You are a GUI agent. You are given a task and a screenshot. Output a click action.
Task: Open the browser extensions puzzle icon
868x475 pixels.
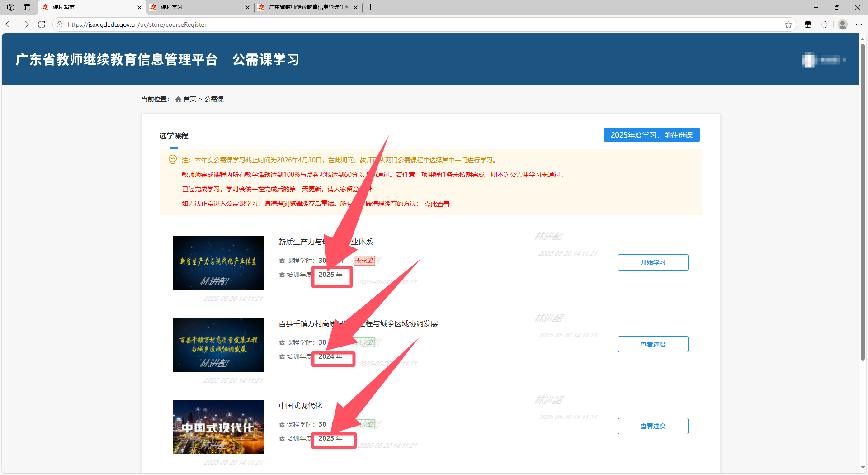click(824, 24)
